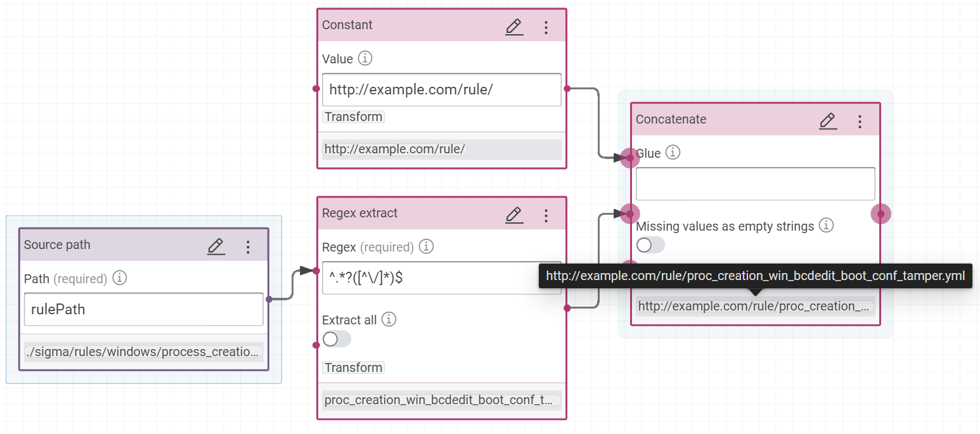980x434 pixels.
Task: Show info for the Constant Value field
Action: 365,59
